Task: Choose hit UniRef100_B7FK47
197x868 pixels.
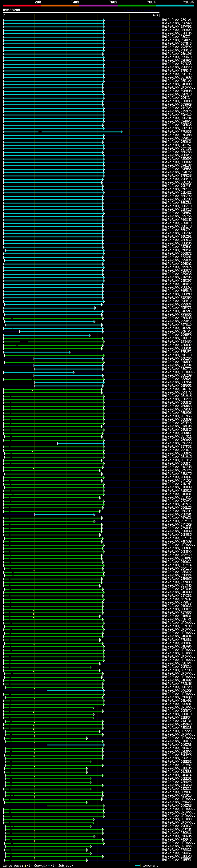Action: point(177,71)
